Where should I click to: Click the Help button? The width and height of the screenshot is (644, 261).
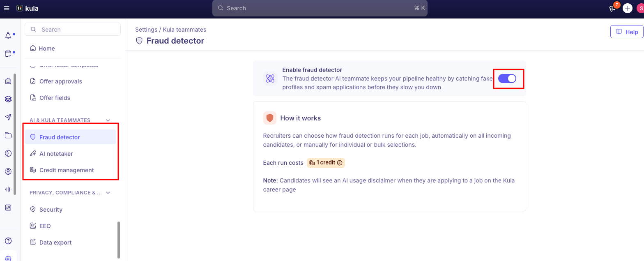click(627, 32)
